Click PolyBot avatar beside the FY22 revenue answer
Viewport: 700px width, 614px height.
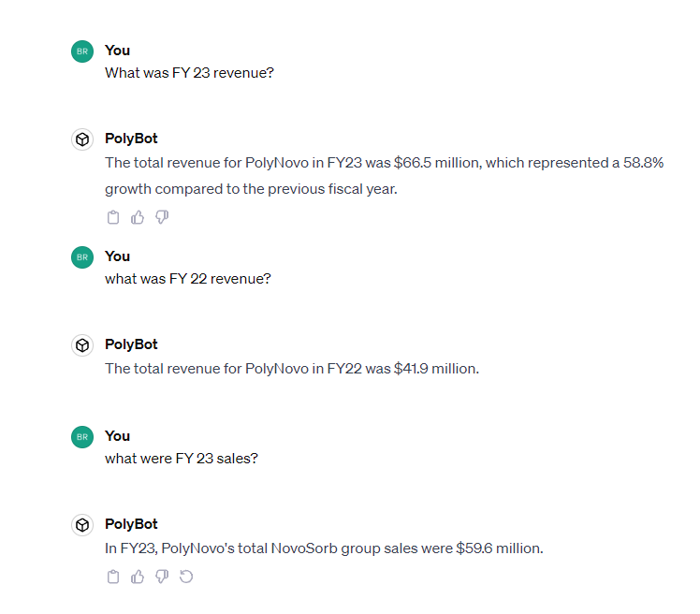click(x=82, y=345)
